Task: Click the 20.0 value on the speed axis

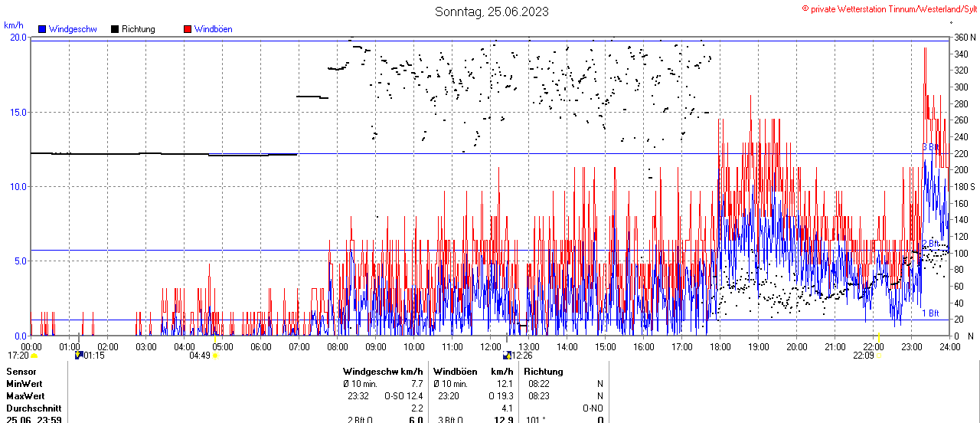Action: [18, 38]
